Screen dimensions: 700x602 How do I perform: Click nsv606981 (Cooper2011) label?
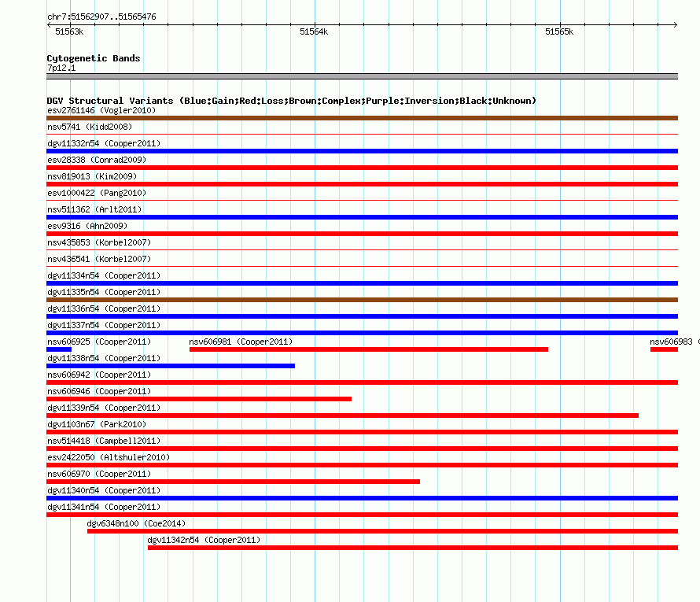click(241, 342)
